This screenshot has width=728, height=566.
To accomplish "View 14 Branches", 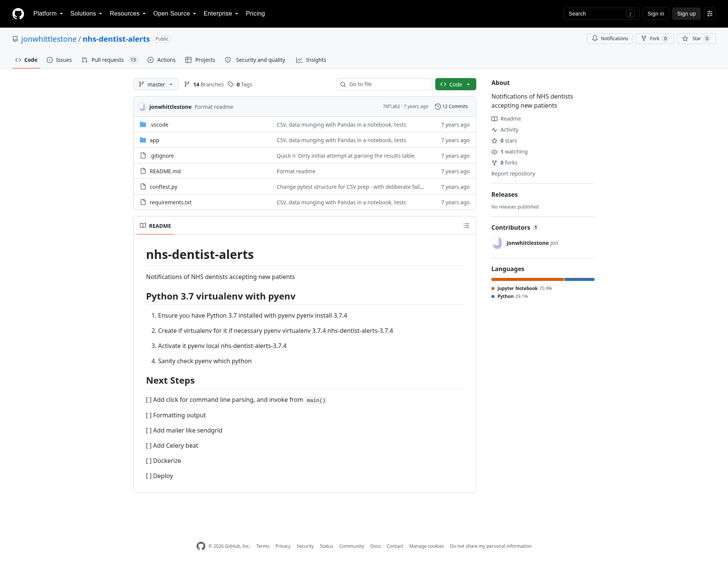I will tap(204, 85).
